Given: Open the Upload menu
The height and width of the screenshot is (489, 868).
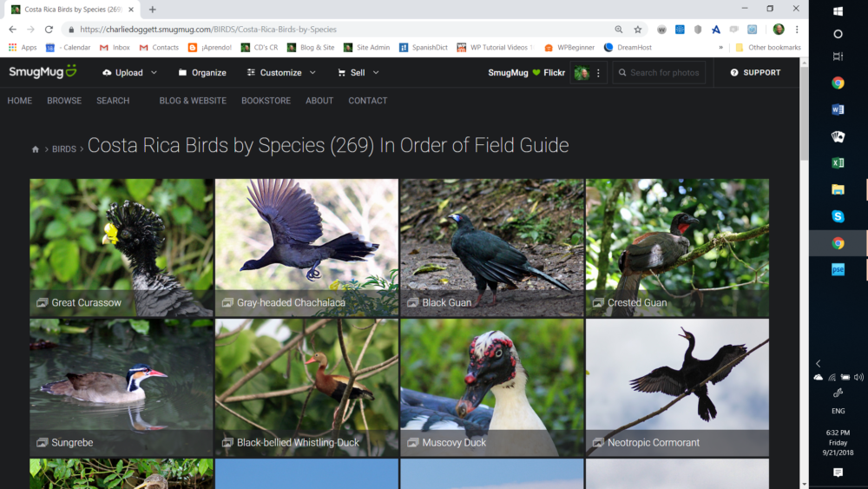Looking at the screenshot, I should coord(129,73).
